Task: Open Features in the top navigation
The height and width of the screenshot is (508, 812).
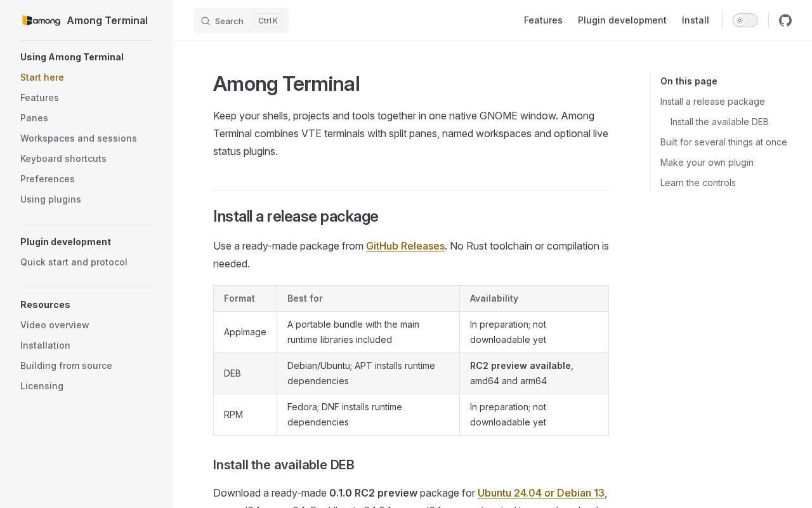Action: pos(543,20)
